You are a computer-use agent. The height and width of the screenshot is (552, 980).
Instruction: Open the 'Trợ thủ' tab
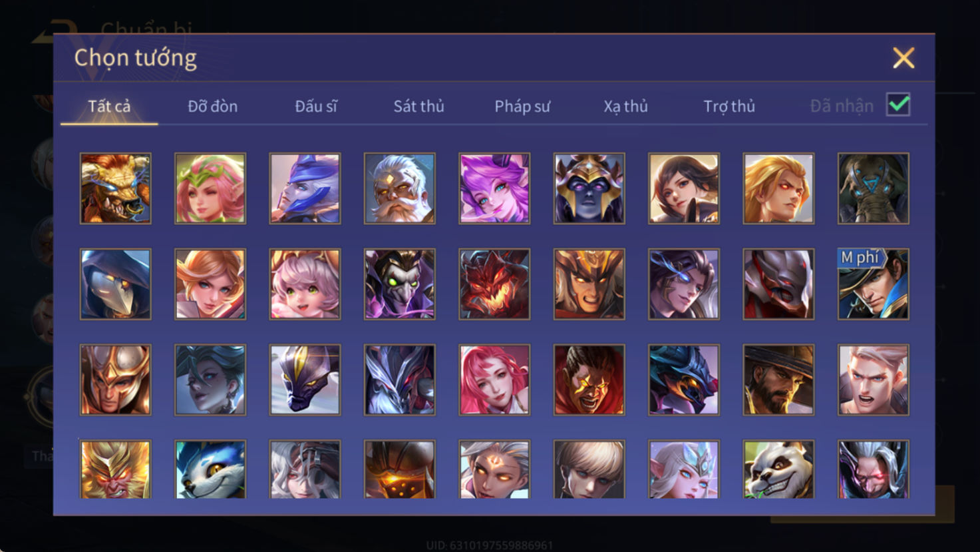click(729, 107)
